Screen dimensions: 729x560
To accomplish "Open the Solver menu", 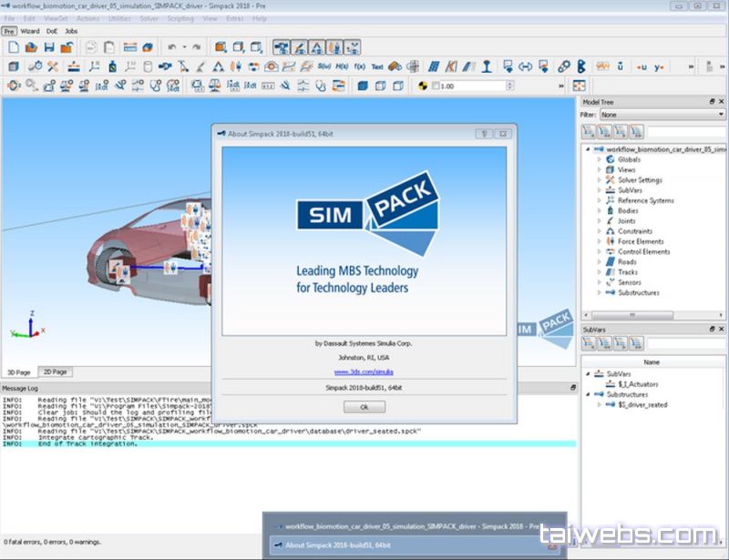I will pyautogui.click(x=149, y=18).
